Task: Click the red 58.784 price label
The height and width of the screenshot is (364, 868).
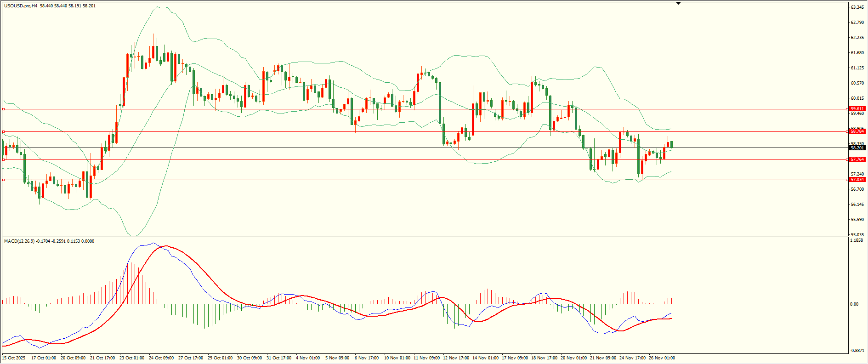Action: tap(857, 131)
